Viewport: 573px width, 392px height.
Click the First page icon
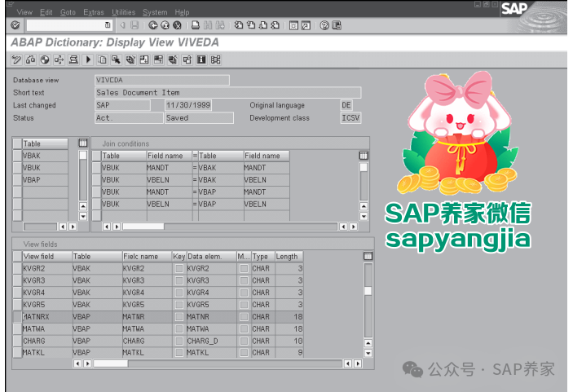click(239, 25)
